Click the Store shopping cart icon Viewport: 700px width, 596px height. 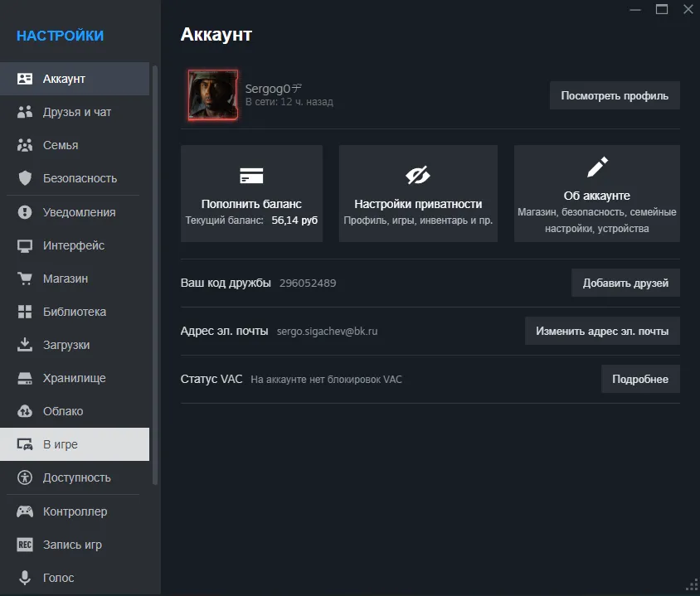tap(23, 279)
